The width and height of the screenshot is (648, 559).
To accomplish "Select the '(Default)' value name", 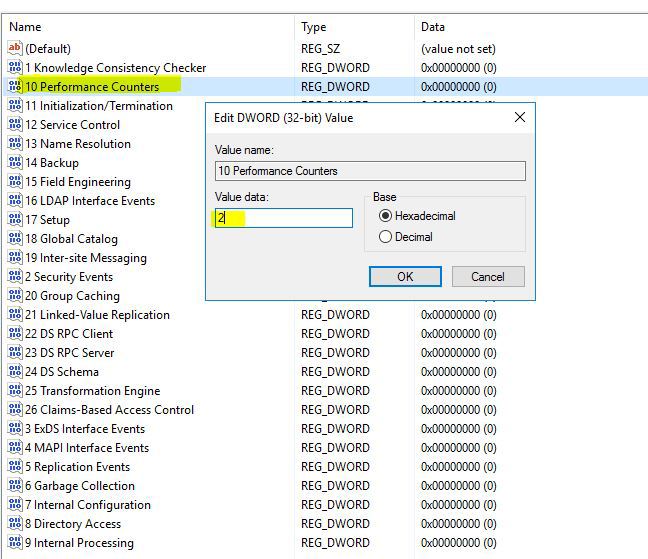I will pyautogui.click(x=48, y=49).
